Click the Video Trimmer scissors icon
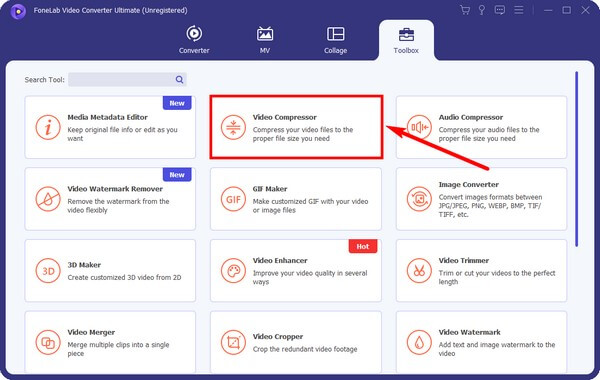 coord(419,271)
